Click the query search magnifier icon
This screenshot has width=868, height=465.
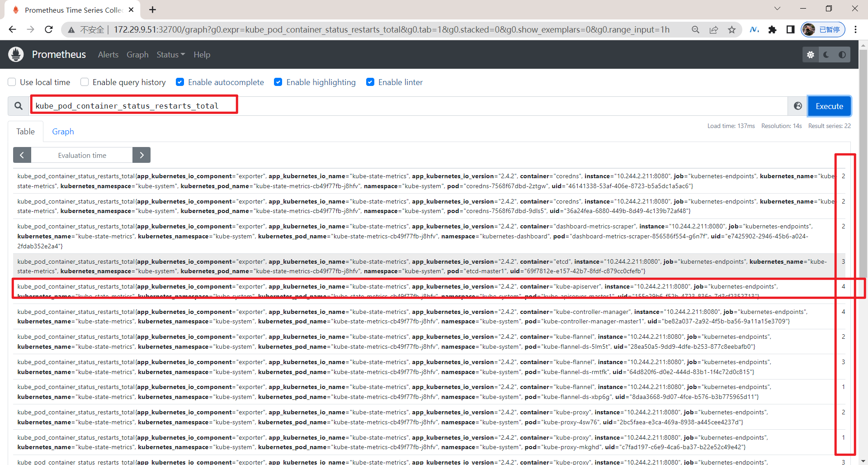19,106
